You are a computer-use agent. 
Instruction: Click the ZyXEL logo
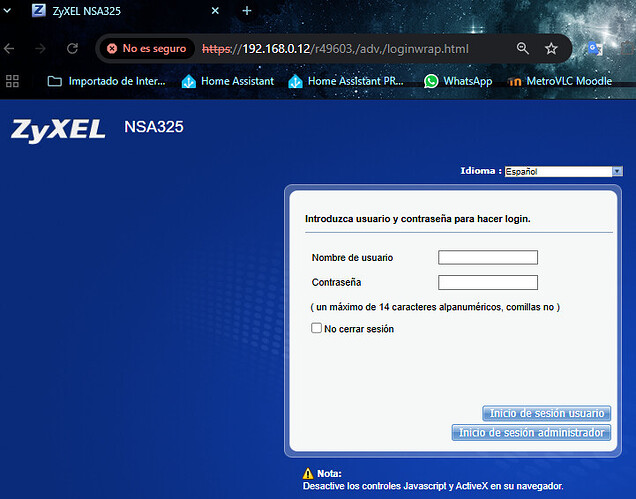point(58,130)
